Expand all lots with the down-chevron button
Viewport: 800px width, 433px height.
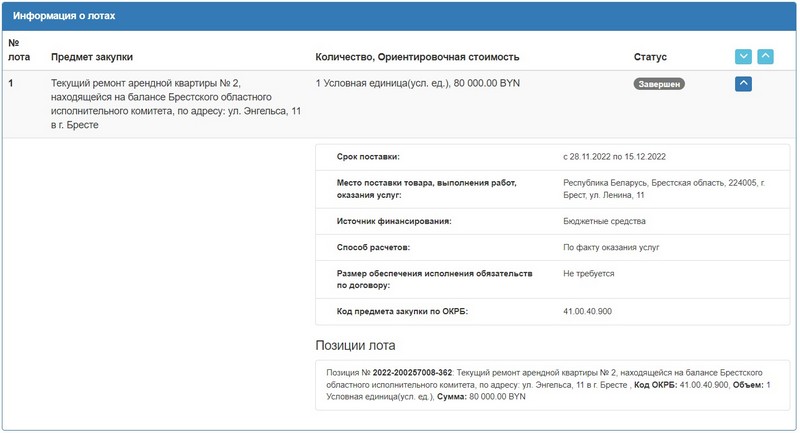(x=743, y=57)
